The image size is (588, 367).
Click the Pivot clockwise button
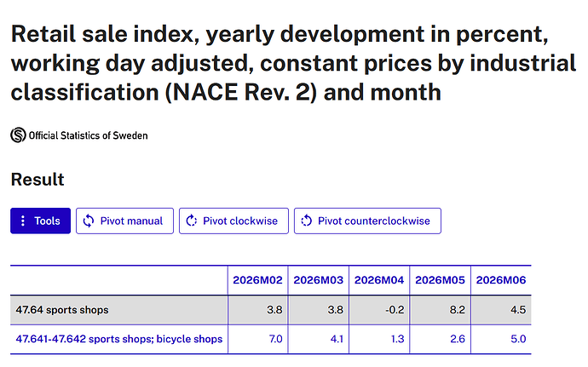(233, 221)
